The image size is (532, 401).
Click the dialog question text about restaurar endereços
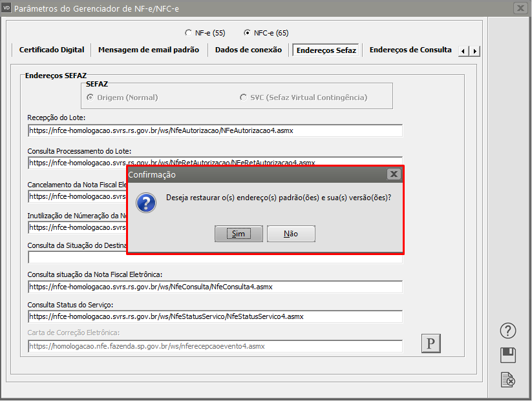pos(279,198)
